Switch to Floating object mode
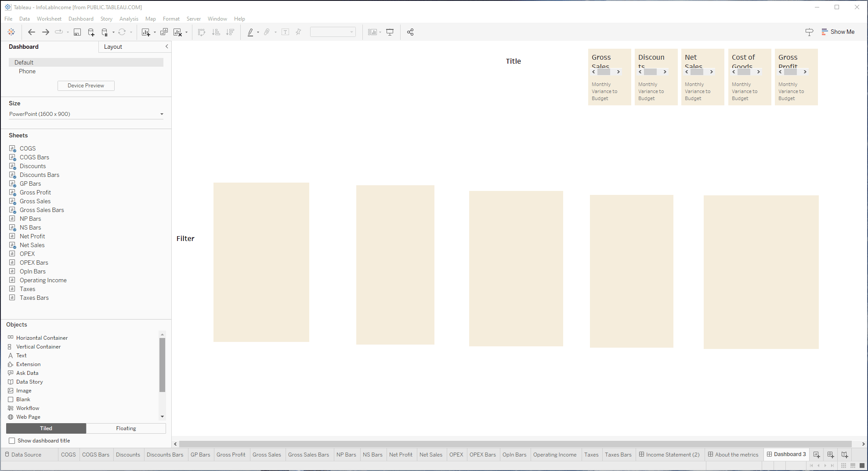The height and width of the screenshot is (471, 868). [126, 428]
